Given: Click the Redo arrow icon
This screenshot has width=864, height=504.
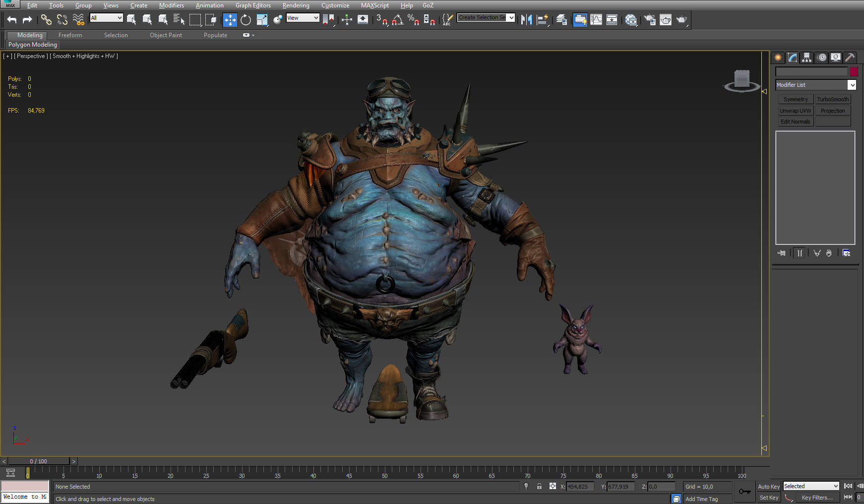Looking at the screenshot, I should point(27,19).
